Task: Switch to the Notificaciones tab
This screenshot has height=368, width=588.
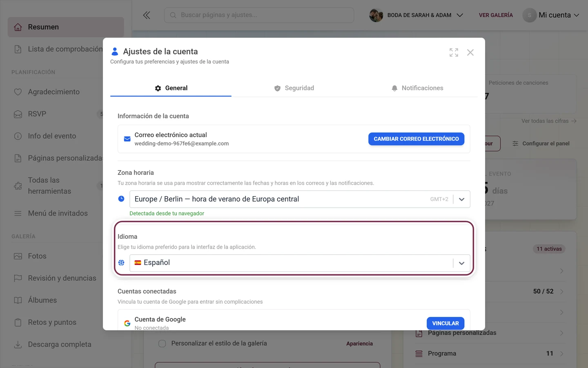Action: 417,88
